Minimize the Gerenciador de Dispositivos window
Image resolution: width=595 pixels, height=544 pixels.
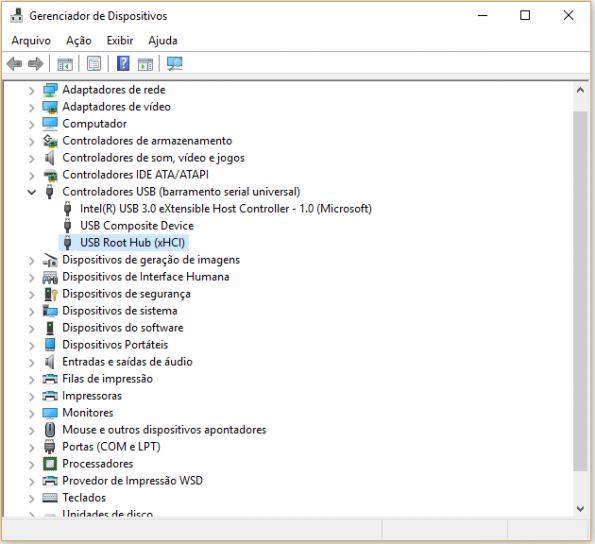pyautogui.click(x=482, y=16)
